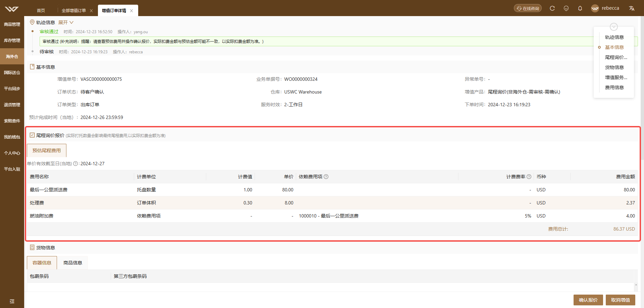
Task: Close the 全部增值订单 tab
Action: point(91,11)
